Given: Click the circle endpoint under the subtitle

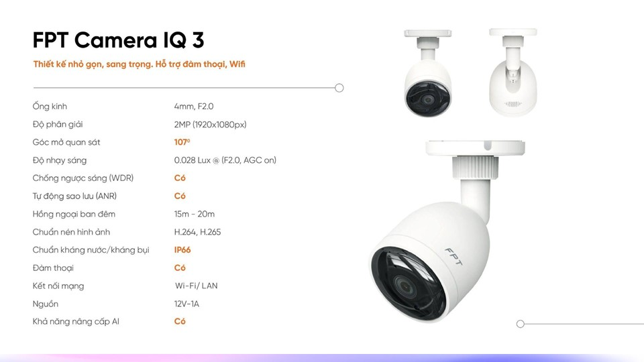Looking at the screenshot, I should click(x=339, y=88).
